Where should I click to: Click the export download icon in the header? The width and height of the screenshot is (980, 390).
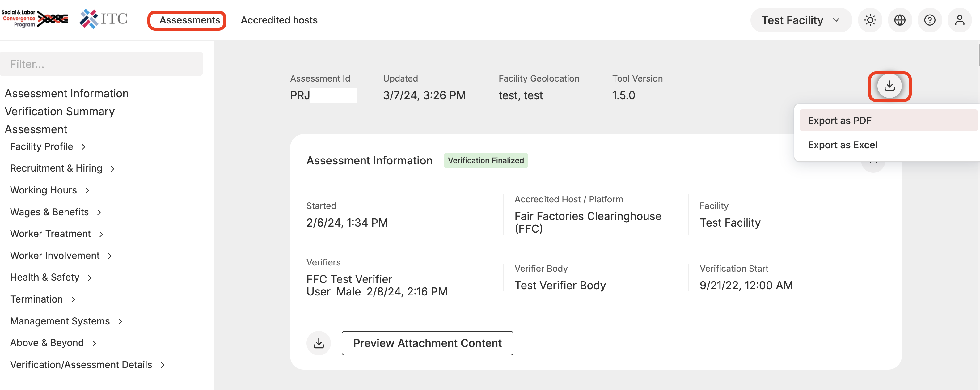(889, 86)
